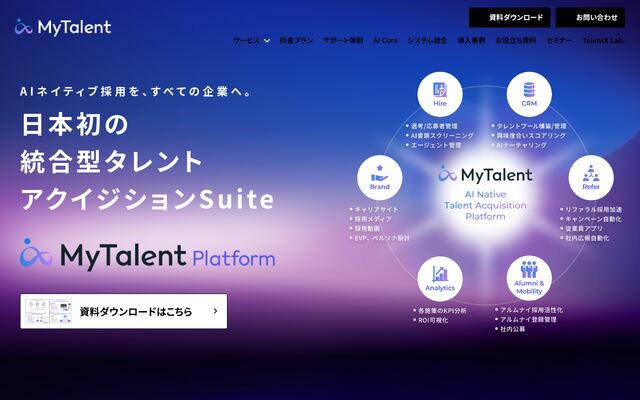
Task: Click the リファラル採用加速 bullet
Action: tap(593, 209)
